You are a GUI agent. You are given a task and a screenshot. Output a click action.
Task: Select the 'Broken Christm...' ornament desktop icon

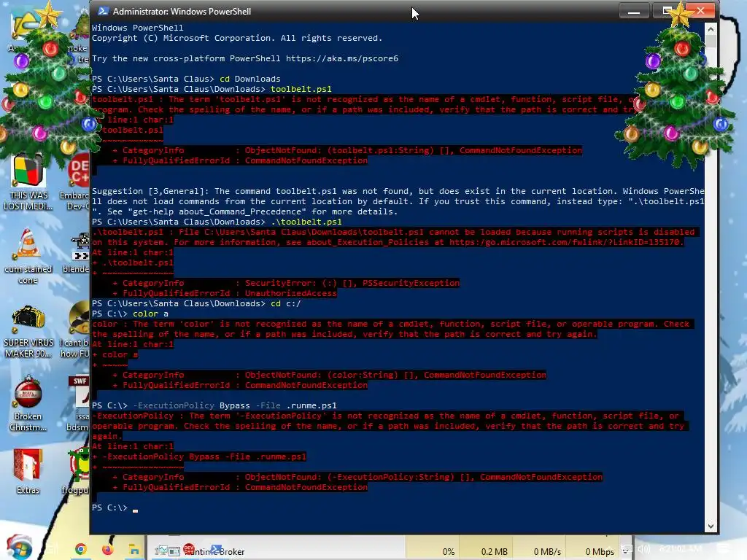tap(28, 405)
